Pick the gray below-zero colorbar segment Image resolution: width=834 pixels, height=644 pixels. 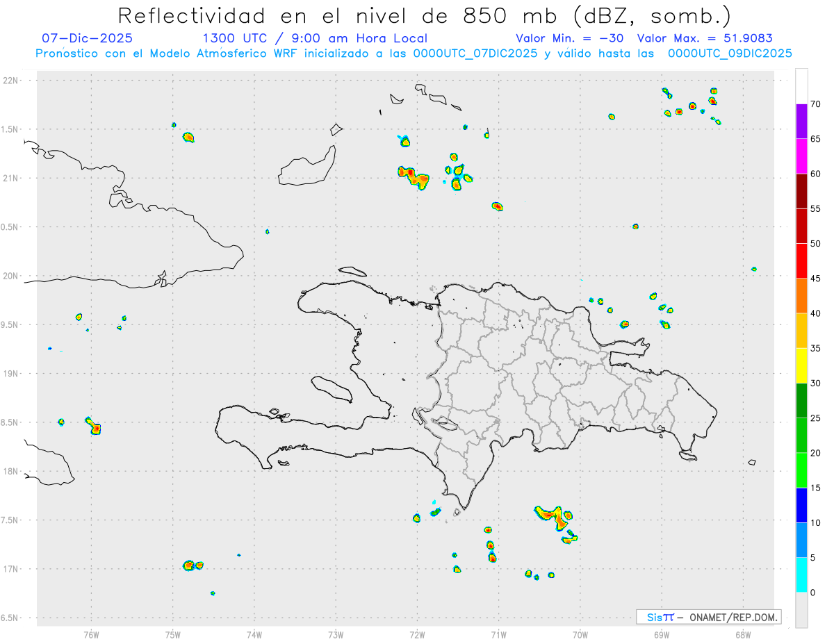[801, 610]
